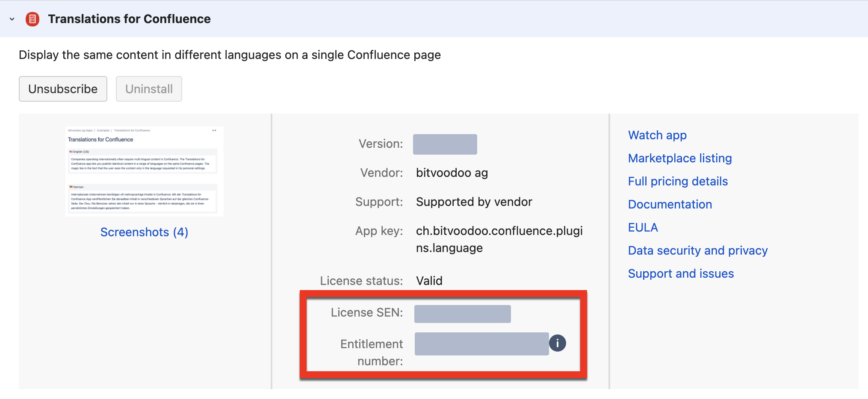
Task: Click the app screenshot thumbnail
Action: click(144, 171)
